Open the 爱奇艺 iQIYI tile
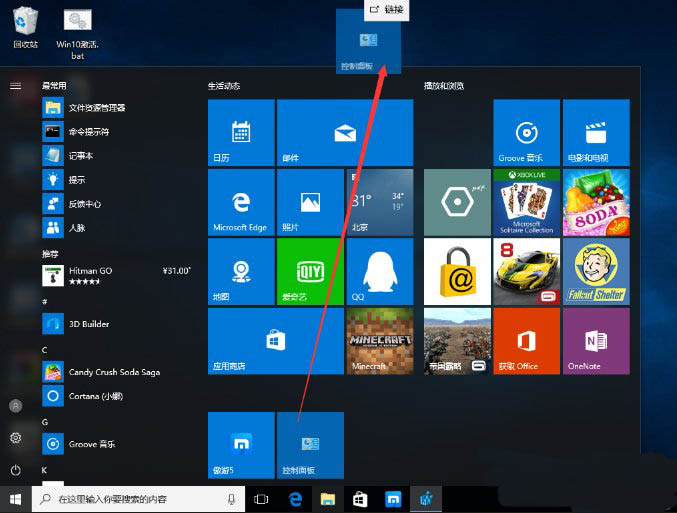Image resolution: width=677 pixels, height=513 pixels. tap(309, 271)
